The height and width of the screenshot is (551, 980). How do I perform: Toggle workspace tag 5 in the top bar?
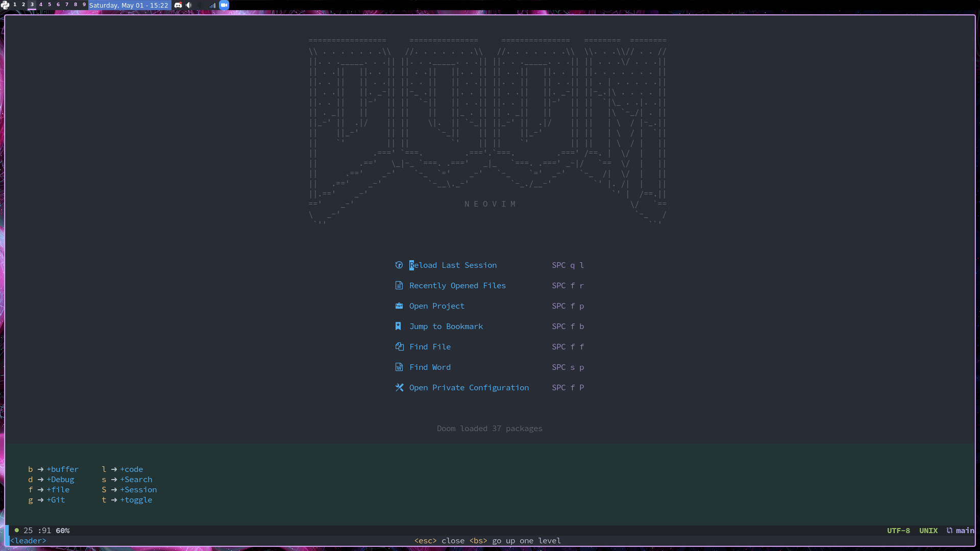pyautogui.click(x=49, y=5)
